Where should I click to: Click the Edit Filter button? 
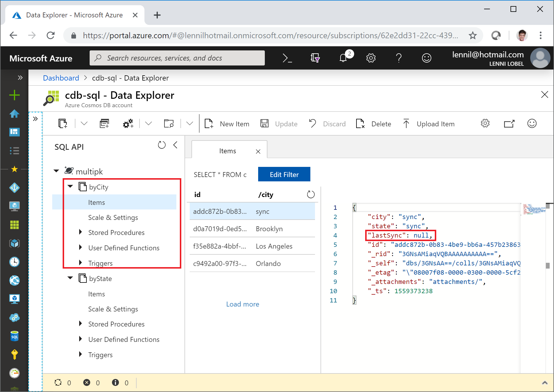point(284,174)
